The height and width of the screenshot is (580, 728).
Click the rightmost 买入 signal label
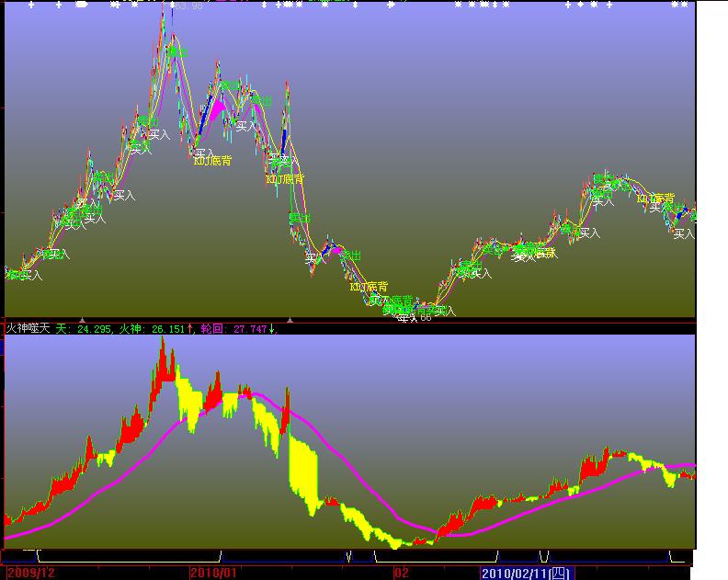(x=684, y=234)
